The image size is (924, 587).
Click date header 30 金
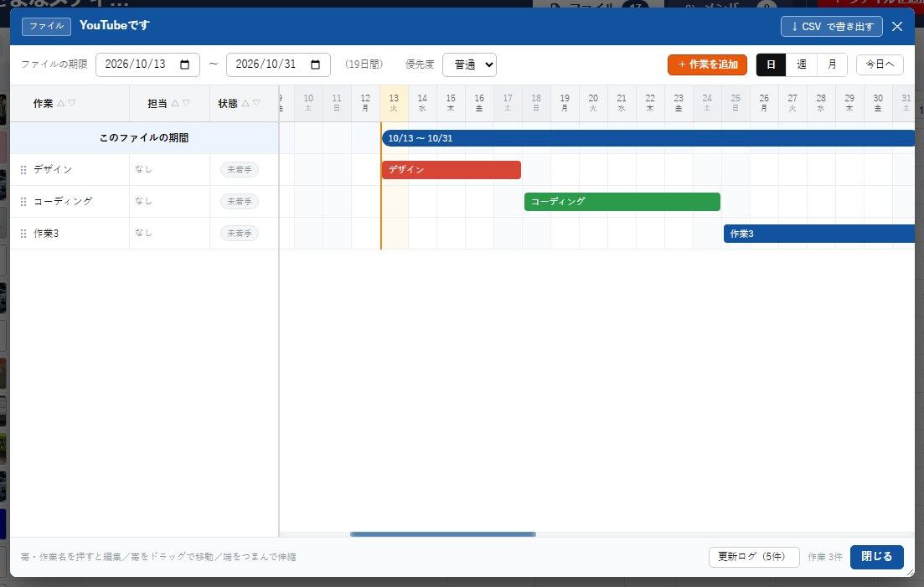point(878,103)
